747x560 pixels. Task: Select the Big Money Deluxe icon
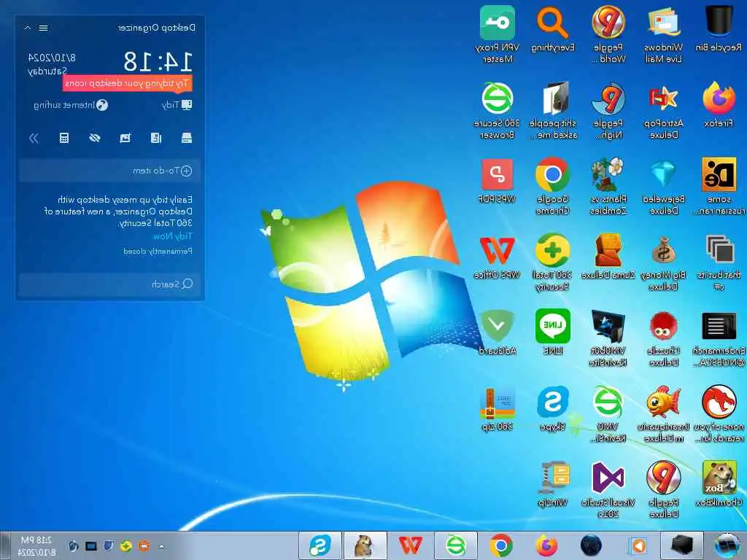click(x=663, y=262)
